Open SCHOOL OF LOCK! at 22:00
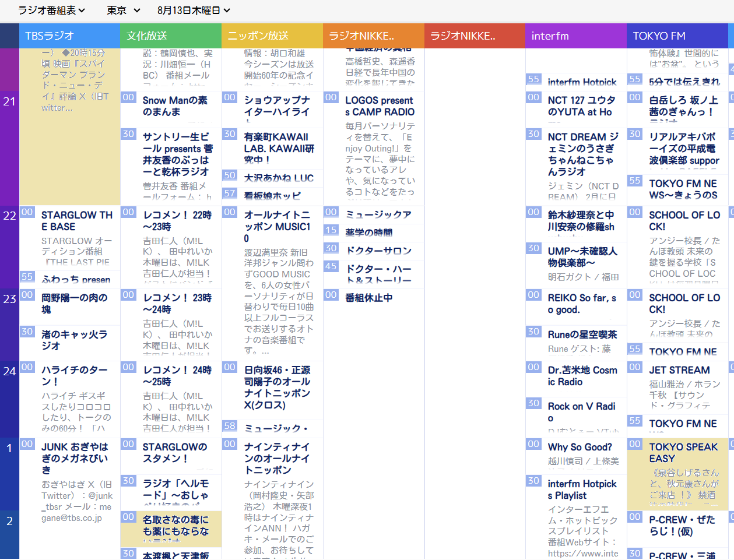This screenshot has height=560, width=734. point(684,221)
